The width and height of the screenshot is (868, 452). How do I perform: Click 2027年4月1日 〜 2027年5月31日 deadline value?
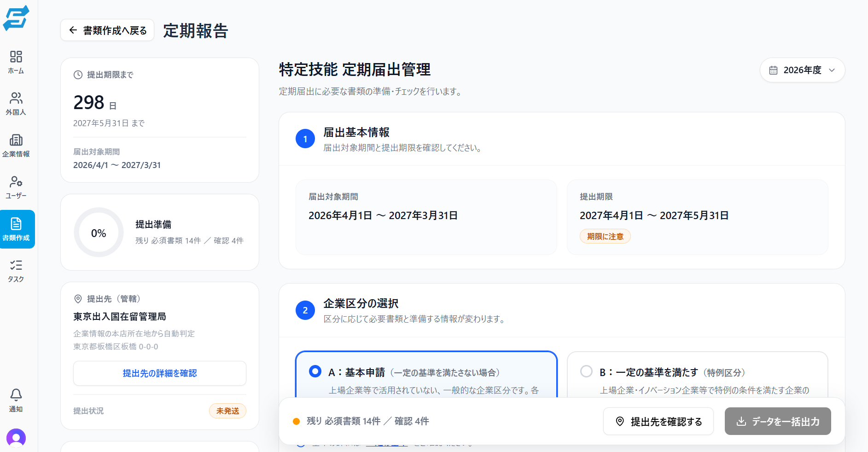point(654,215)
